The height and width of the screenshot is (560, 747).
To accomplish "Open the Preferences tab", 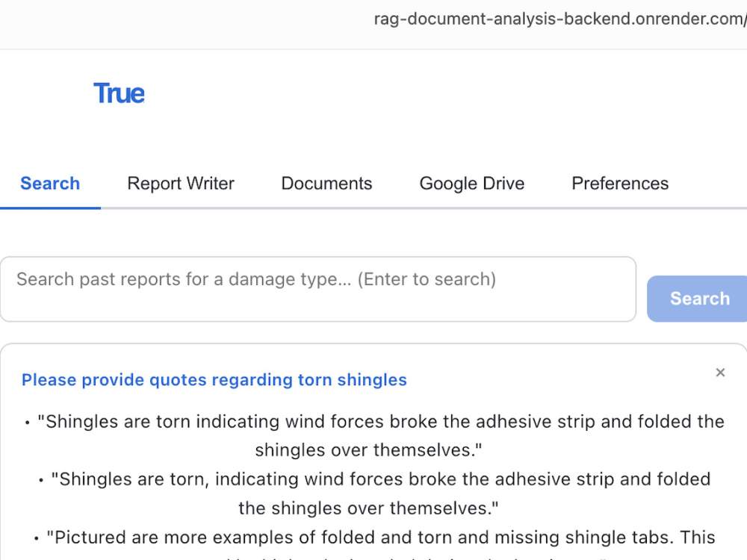I will click(x=620, y=184).
